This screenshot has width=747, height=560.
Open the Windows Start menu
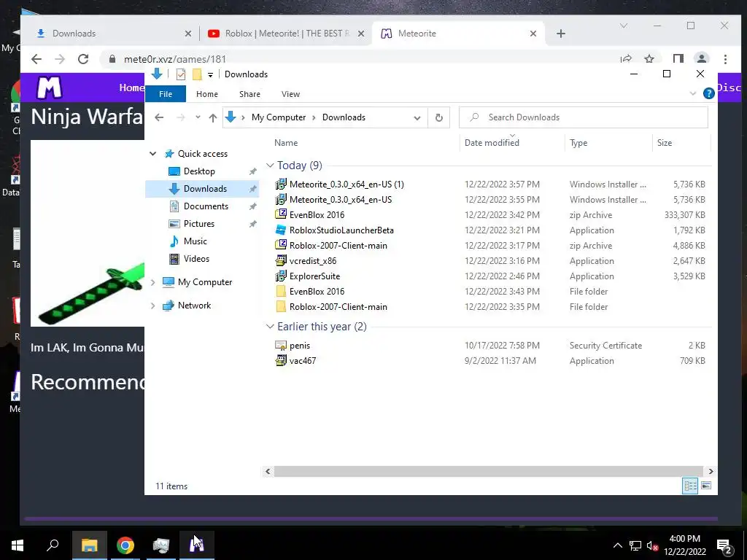18,545
